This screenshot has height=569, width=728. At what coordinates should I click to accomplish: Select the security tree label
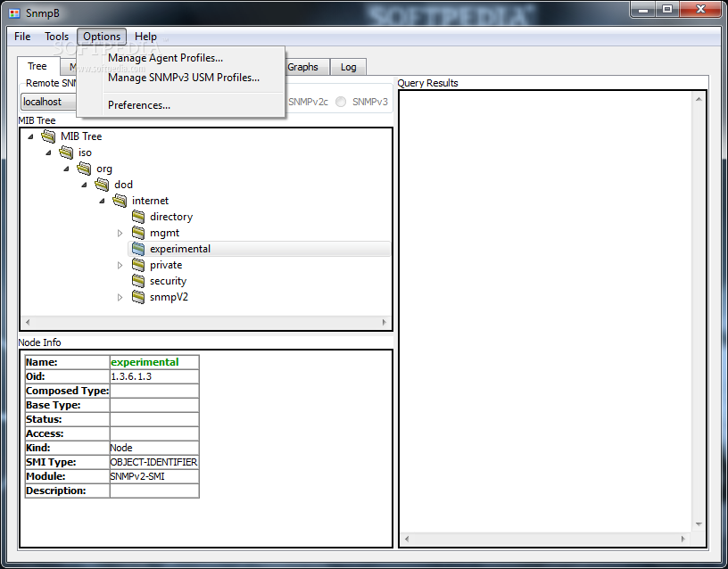168,281
